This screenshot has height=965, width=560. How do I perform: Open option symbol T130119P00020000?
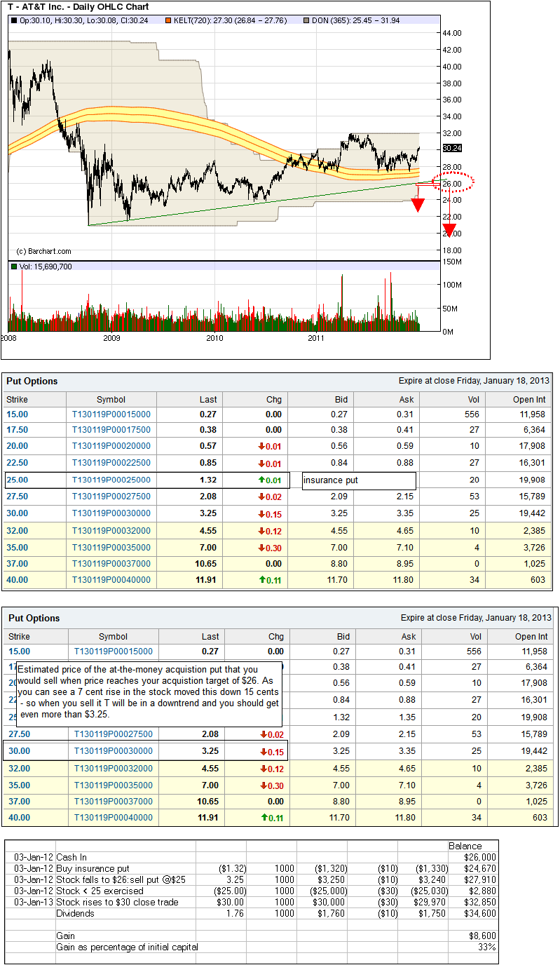(111, 446)
